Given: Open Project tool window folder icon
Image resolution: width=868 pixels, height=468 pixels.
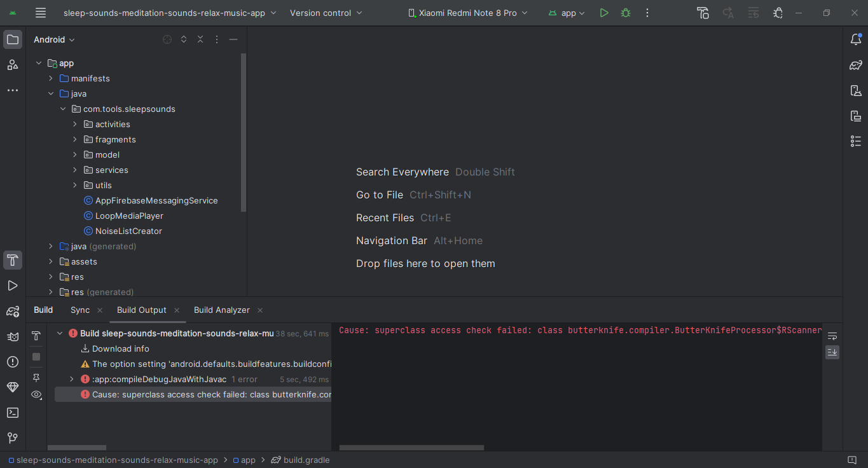Looking at the screenshot, I should [x=13, y=39].
